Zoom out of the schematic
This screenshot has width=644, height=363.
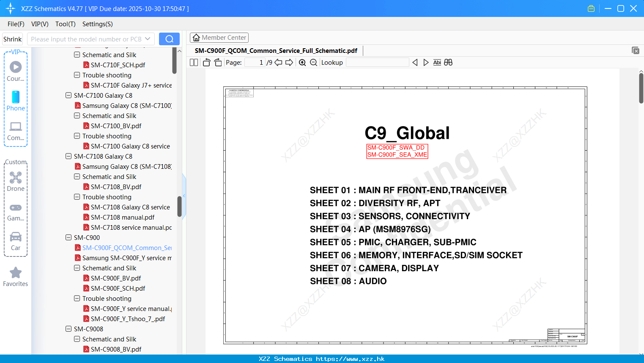coord(313,63)
